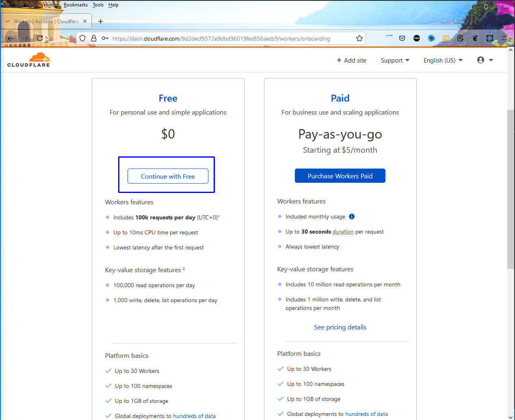Open the English (US) language dropdown
Viewport: 515px width, 420px height.
[443, 60]
